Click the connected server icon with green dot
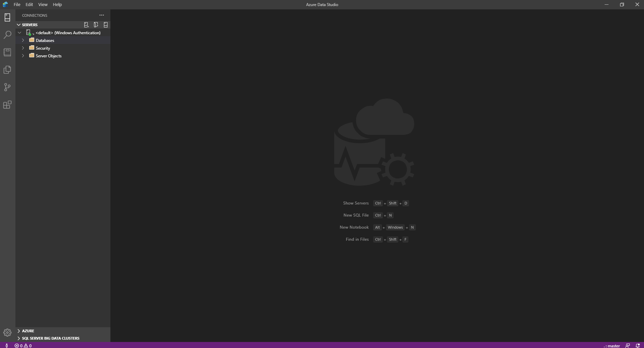The image size is (644, 348). (29, 33)
